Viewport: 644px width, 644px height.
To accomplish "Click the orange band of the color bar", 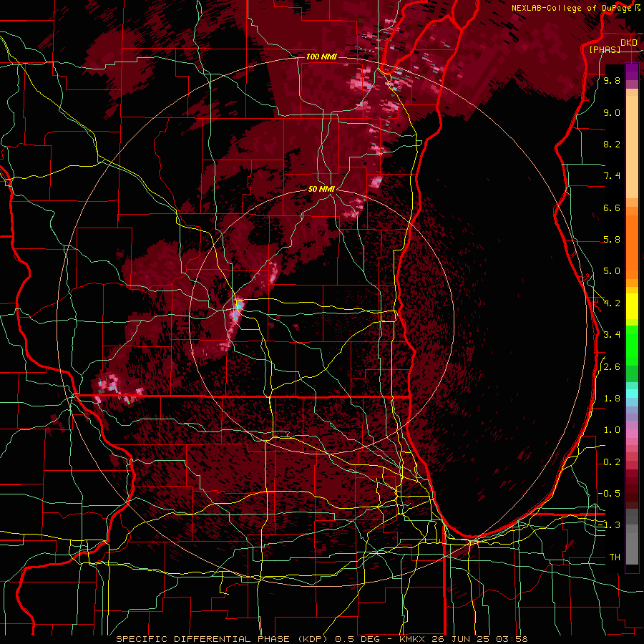I will pyautogui.click(x=632, y=246).
